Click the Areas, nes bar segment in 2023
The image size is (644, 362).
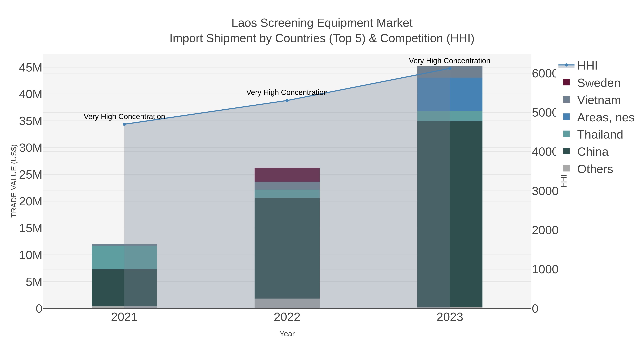coord(450,94)
